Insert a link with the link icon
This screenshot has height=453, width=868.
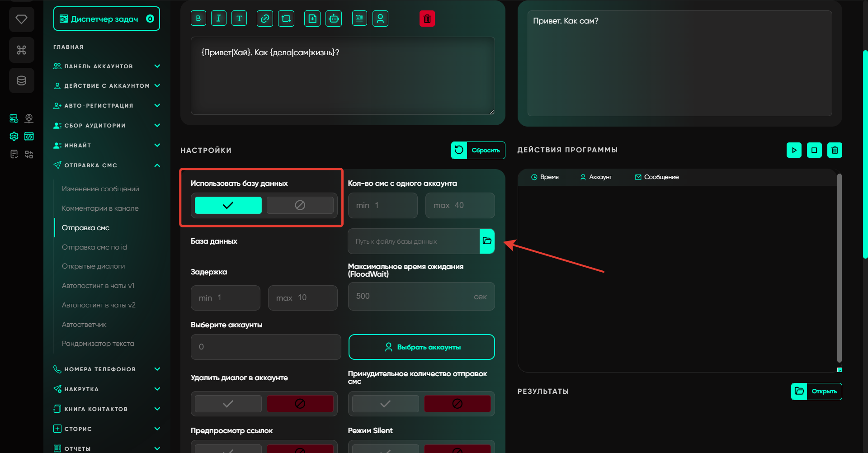pos(265,19)
